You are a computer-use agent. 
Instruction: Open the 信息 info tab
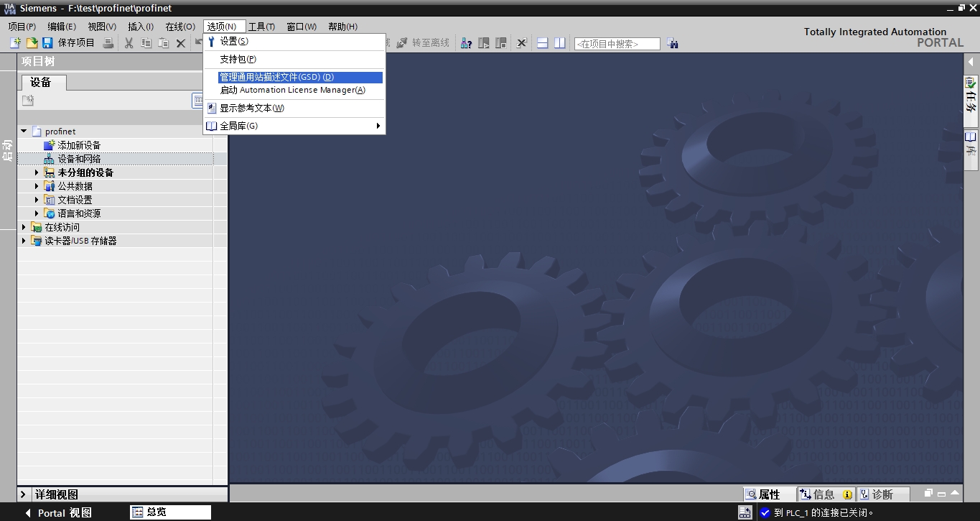pos(825,494)
